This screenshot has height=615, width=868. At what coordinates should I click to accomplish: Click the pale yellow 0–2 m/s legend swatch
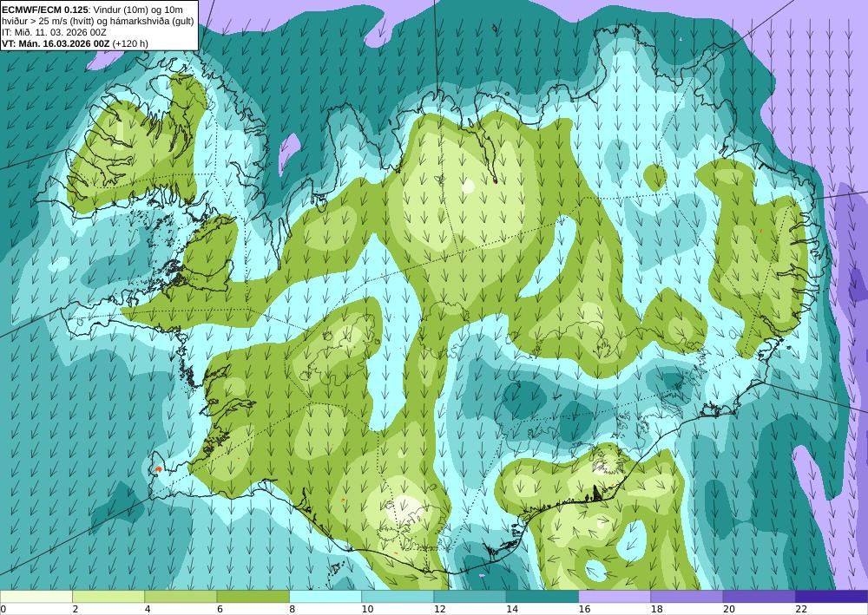pyautogui.click(x=36, y=597)
